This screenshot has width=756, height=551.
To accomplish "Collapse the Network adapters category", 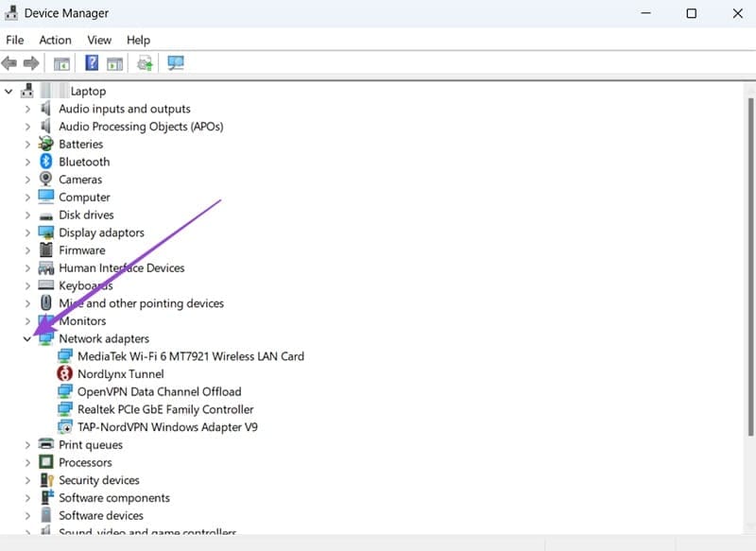I will pos(26,338).
